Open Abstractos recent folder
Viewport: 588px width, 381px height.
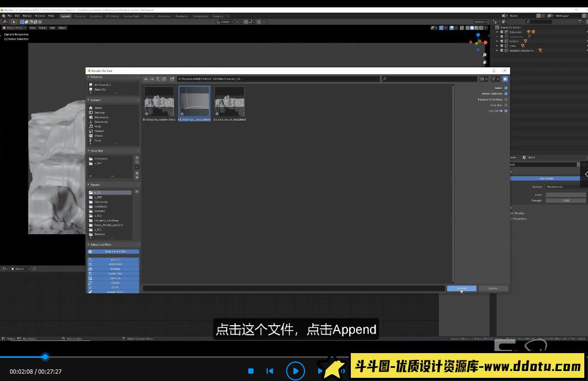tap(100, 202)
